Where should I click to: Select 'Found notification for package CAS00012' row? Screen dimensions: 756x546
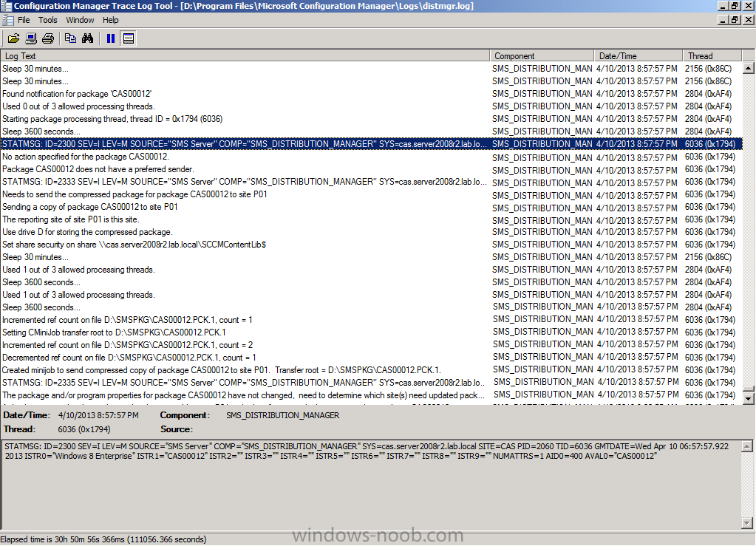point(371,94)
